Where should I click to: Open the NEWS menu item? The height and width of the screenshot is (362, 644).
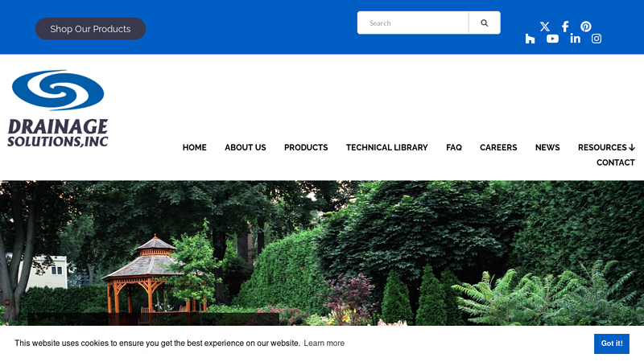tap(547, 147)
